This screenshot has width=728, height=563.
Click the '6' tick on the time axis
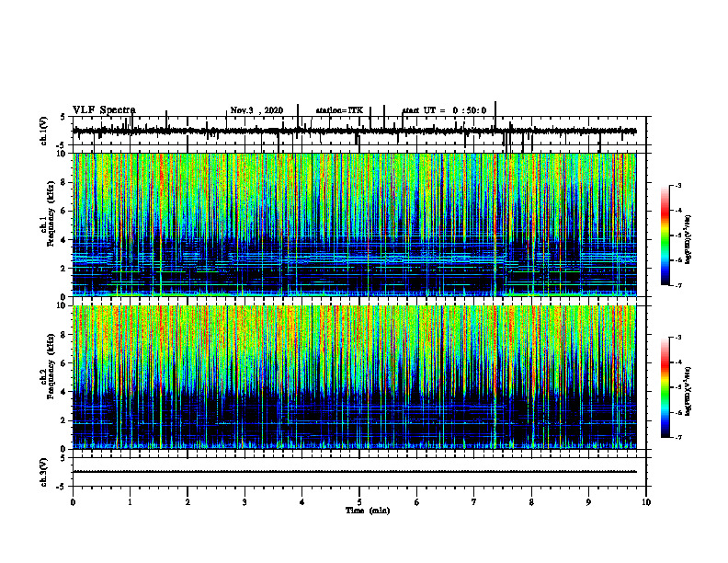[x=417, y=502]
